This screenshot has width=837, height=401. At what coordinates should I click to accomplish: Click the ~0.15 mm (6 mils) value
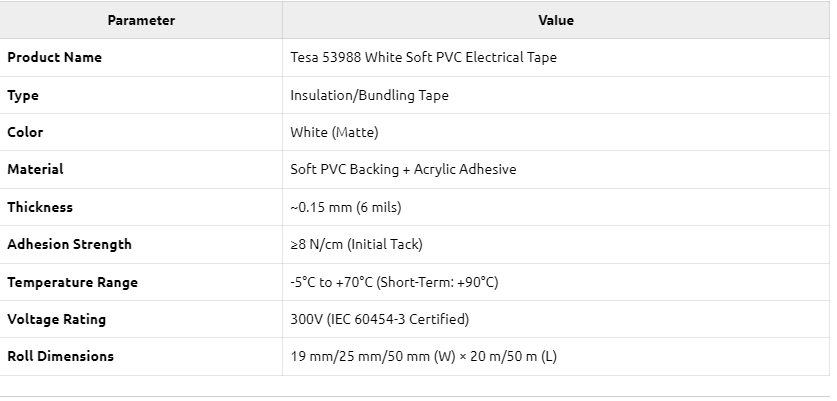tap(346, 207)
